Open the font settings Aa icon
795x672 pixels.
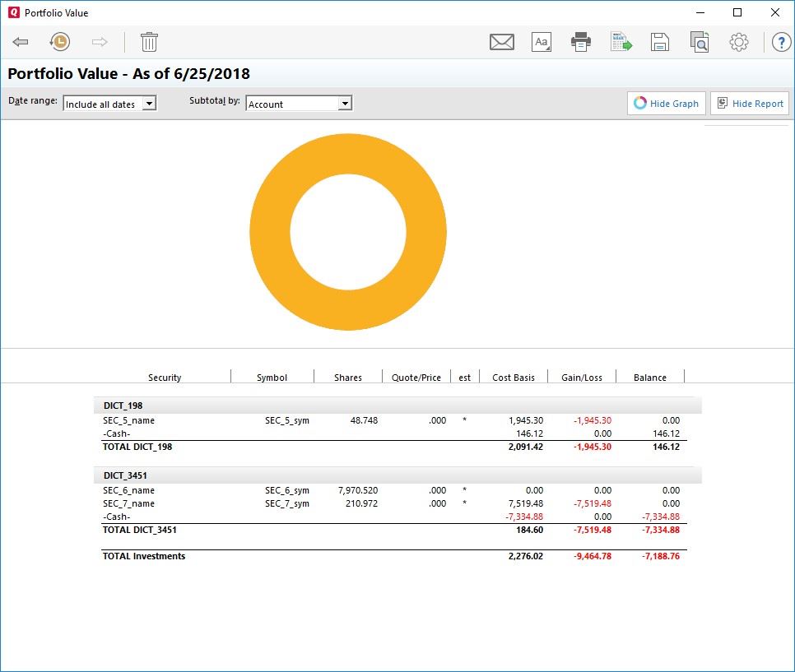[541, 42]
